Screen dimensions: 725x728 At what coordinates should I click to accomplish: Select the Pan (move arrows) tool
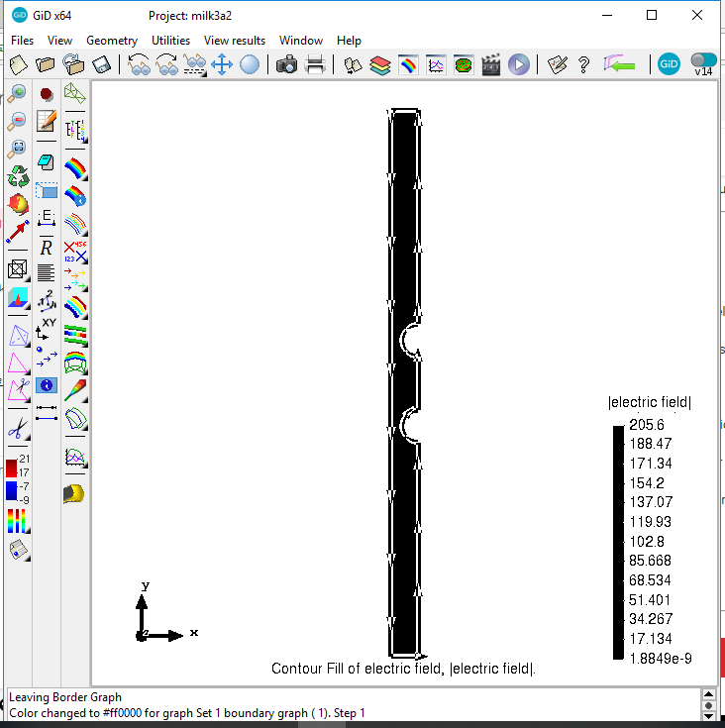(x=222, y=65)
